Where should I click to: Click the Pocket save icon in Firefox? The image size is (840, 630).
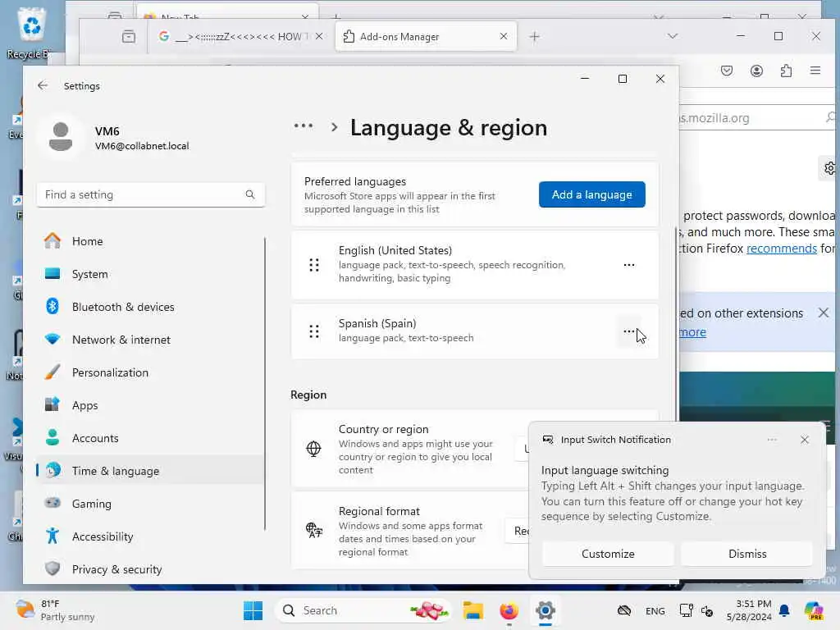click(x=727, y=71)
